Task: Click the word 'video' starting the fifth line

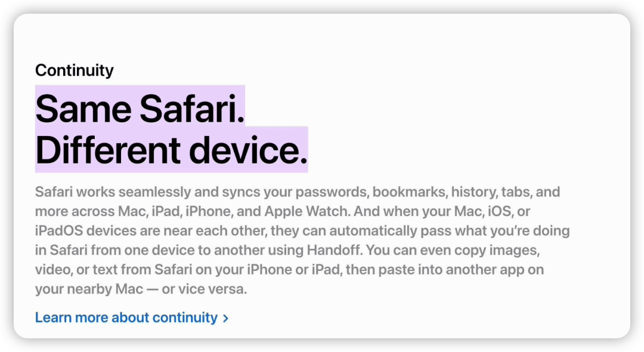Action: click(x=51, y=269)
